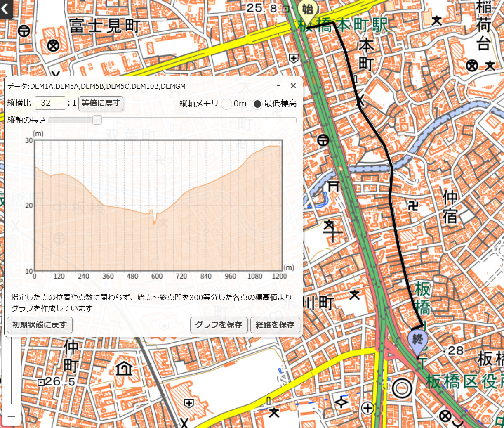Click the start point marker 始
Screen dimensions: 504x428
(307, 10)
